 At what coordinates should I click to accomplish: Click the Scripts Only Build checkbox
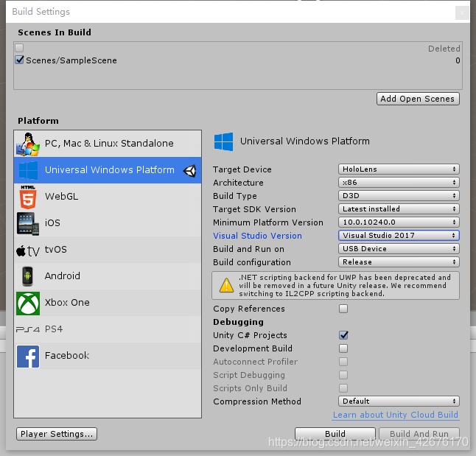343,388
